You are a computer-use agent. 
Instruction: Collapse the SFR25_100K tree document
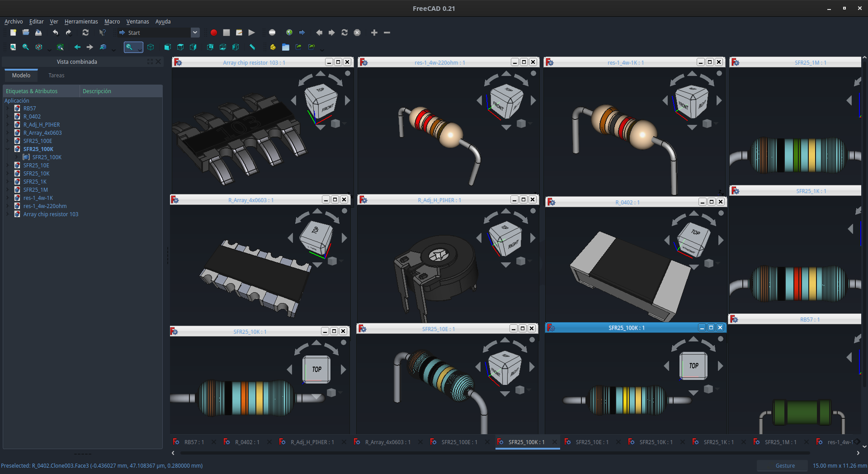tap(7, 149)
